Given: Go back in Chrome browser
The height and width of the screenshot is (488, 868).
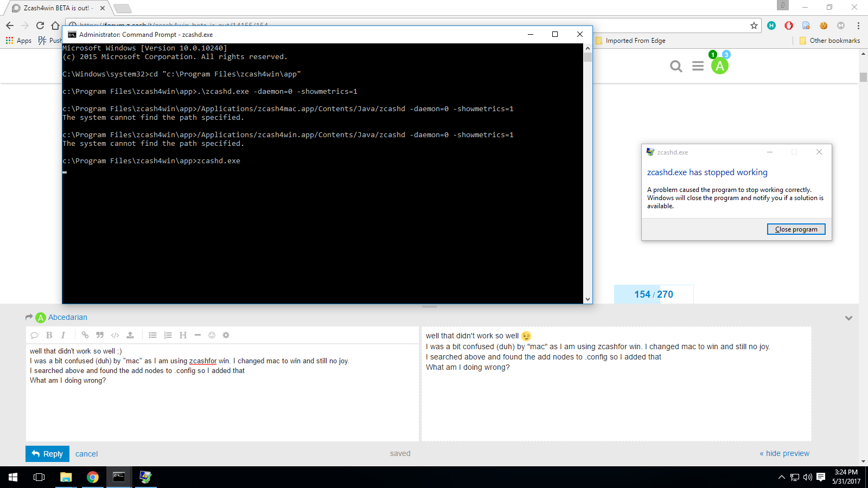Looking at the screenshot, I should 10,25.
